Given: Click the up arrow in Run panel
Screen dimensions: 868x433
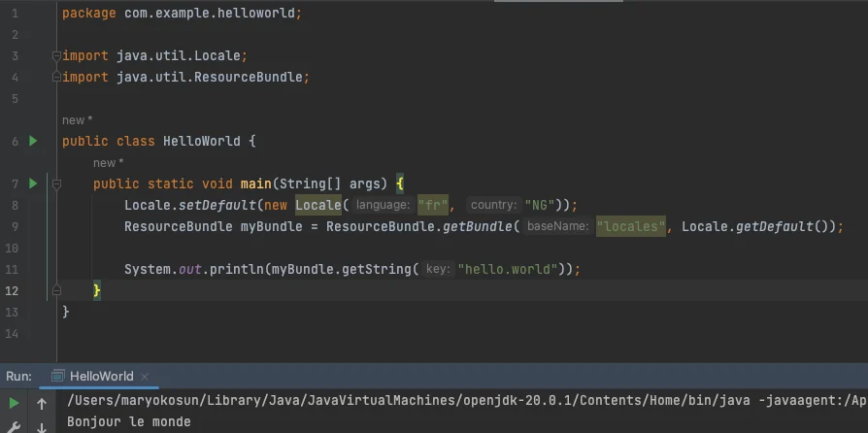Looking at the screenshot, I should coord(42,403).
